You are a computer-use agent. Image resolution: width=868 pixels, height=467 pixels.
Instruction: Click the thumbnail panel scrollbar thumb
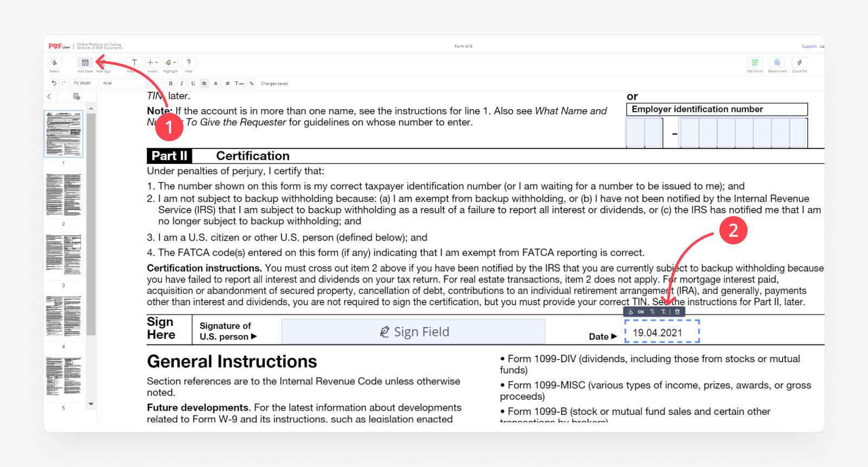coord(91,224)
